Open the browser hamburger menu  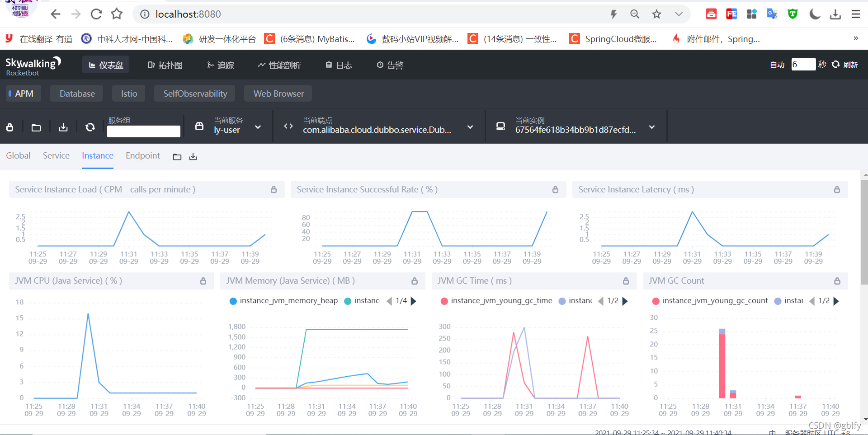tap(856, 14)
